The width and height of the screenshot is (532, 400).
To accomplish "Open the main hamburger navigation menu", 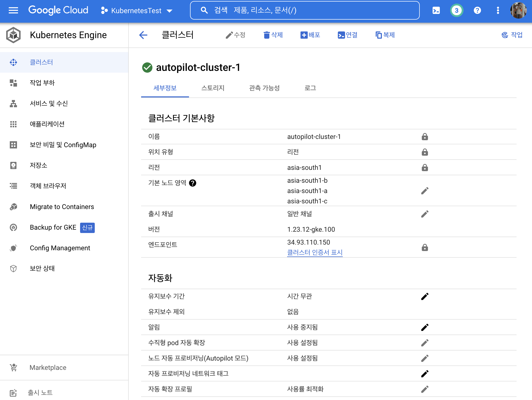I will [13, 10].
